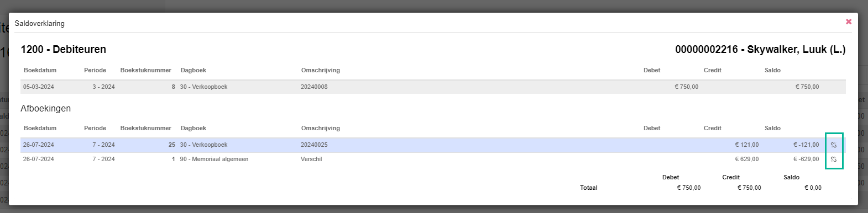
Task: Click the Omschrijving header under Afboekingen
Action: point(321,128)
